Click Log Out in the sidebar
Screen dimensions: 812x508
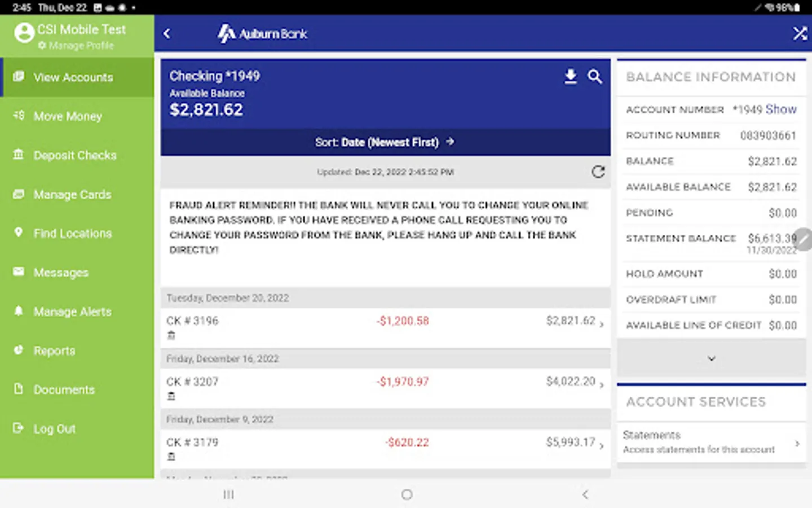77,429
